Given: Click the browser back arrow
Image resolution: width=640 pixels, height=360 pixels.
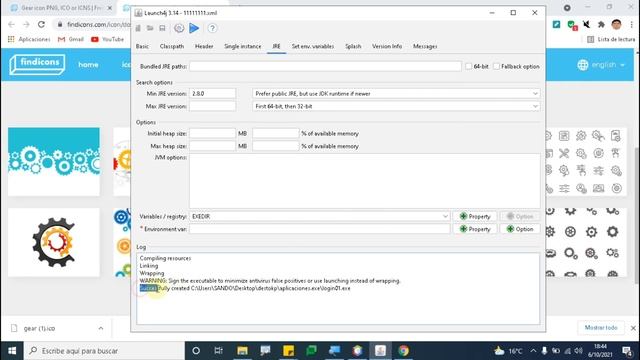Looking at the screenshot, I should click(x=11, y=24).
